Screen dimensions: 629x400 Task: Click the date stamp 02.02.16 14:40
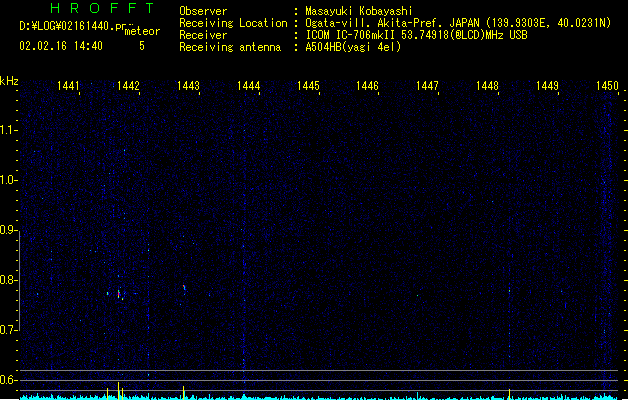[x=61, y=46]
